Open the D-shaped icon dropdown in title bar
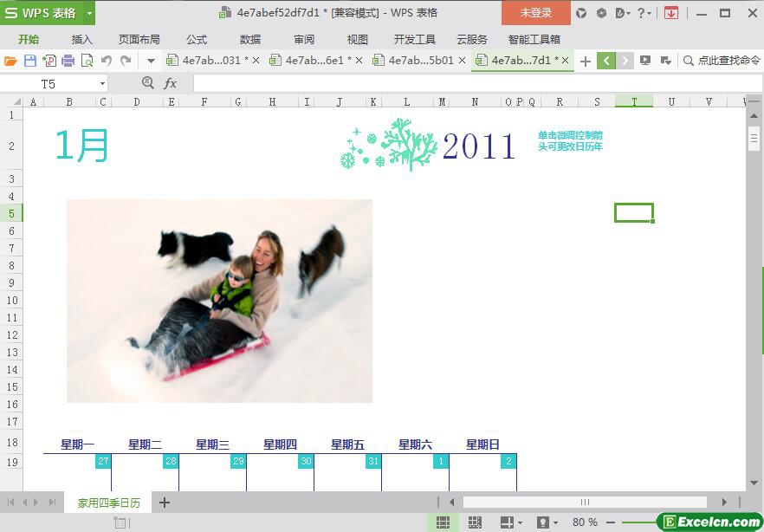Image resolution: width=764 pixels, height=532 pixels. pos(623,13)
